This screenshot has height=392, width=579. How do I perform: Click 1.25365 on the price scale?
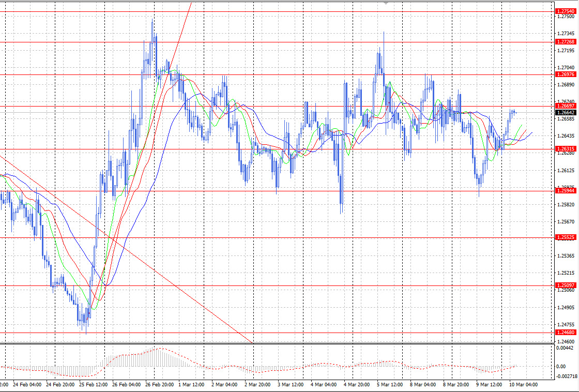point(566,256)
